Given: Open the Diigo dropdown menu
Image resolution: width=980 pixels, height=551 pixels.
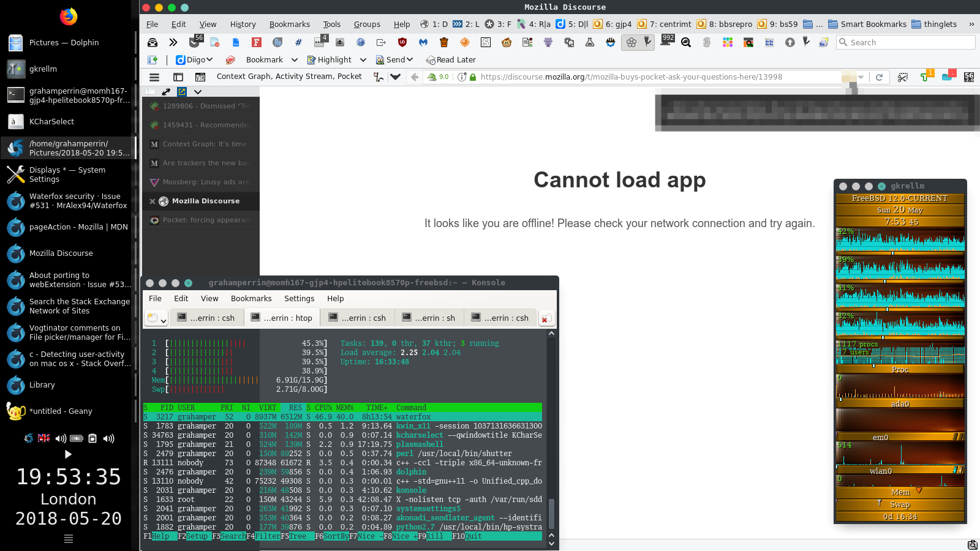Looking at the screenshot, I should click(x=194, y=60).
